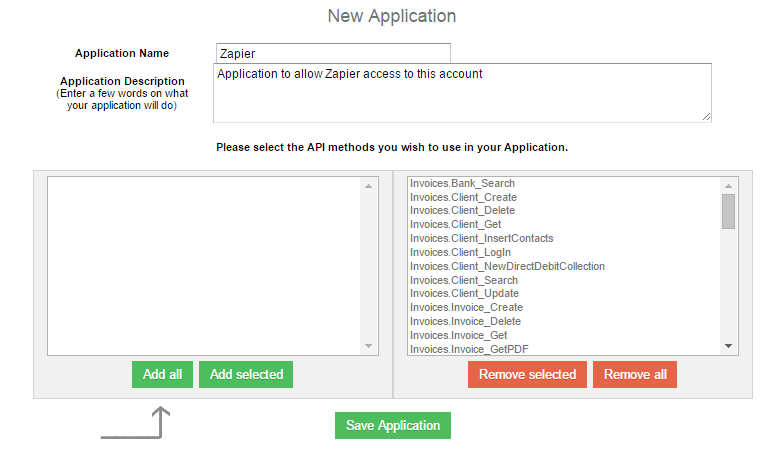Click the right list scroll-down arrow
This screenshot has height=464, width=779.
point(728,346)
